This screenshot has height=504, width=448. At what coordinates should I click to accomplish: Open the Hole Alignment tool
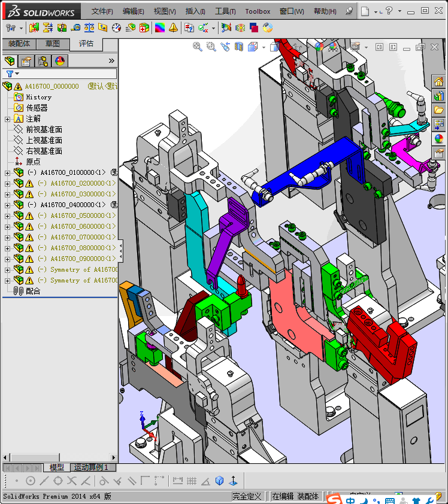tap(62, 28)
